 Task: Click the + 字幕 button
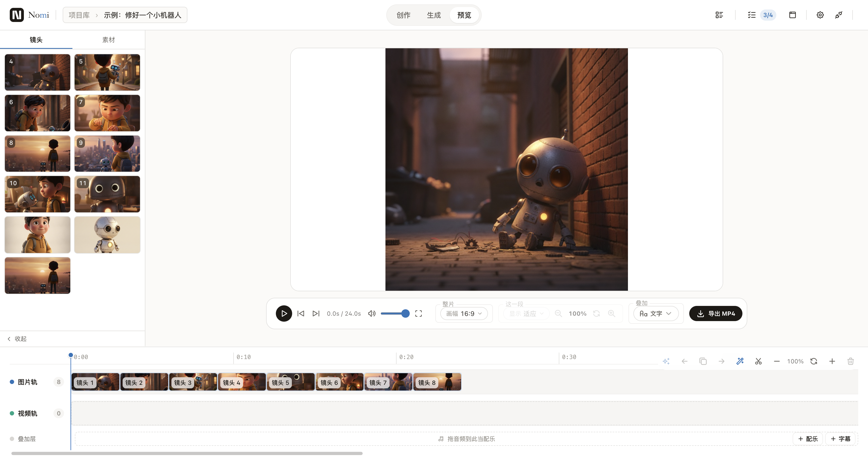[x=841, y=439]
